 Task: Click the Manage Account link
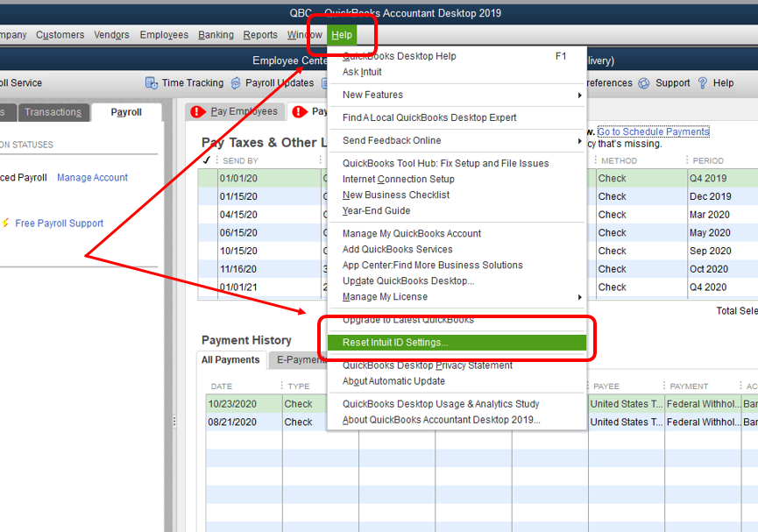[x=92, y=178]
